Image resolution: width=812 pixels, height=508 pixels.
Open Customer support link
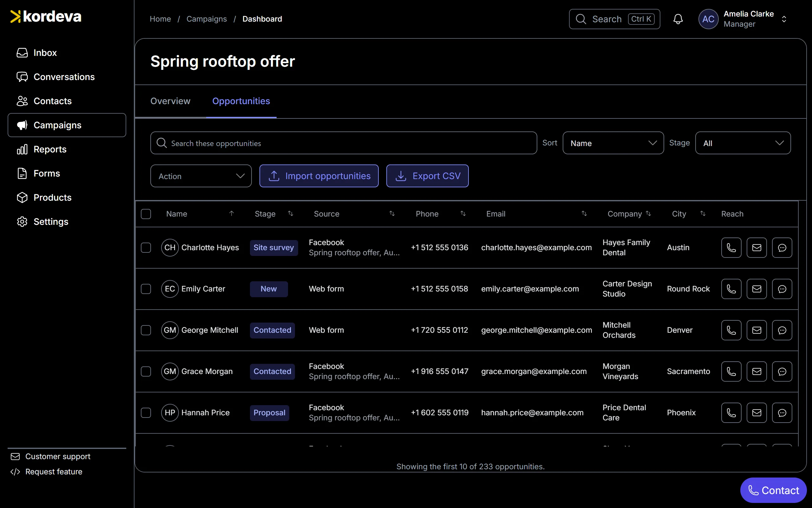pyautogui.click(x=50, y=457)
